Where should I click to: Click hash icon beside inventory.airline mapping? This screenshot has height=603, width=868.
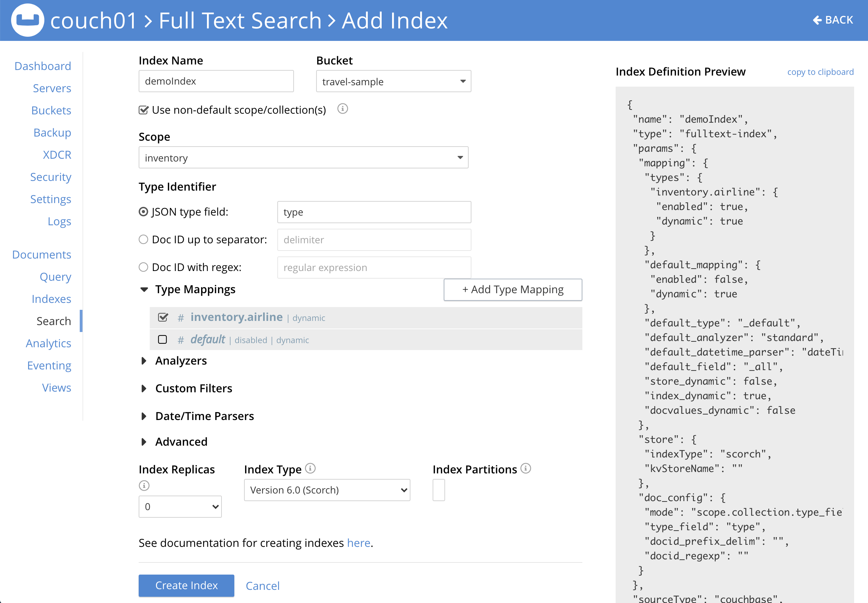click(x=181, y=318)
